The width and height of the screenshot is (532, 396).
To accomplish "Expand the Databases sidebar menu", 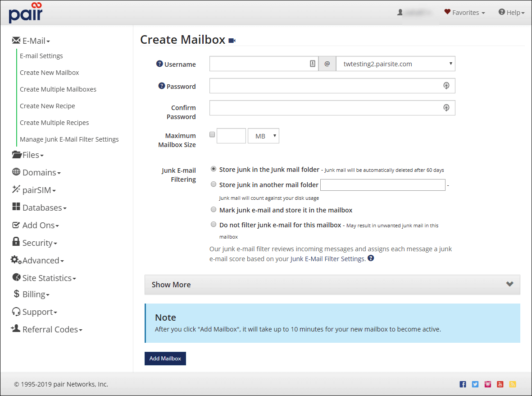I will [x=39, y=207].
